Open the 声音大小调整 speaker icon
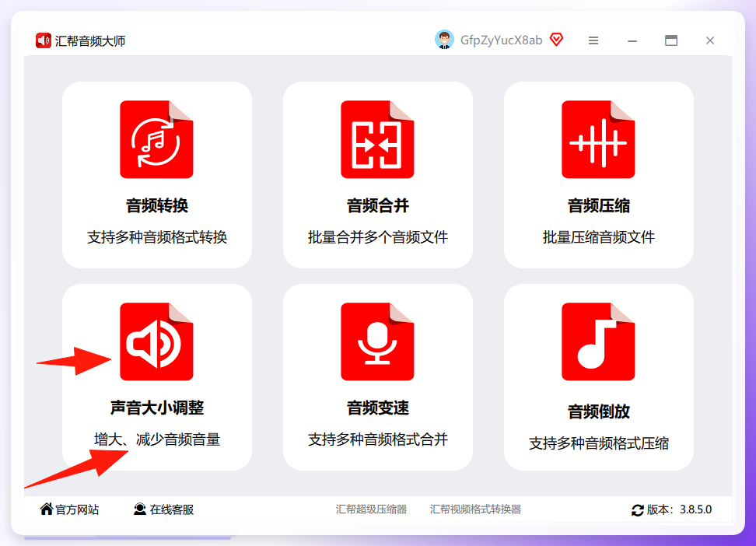Screen dimensions: 756x546 [x=156, y=341]
